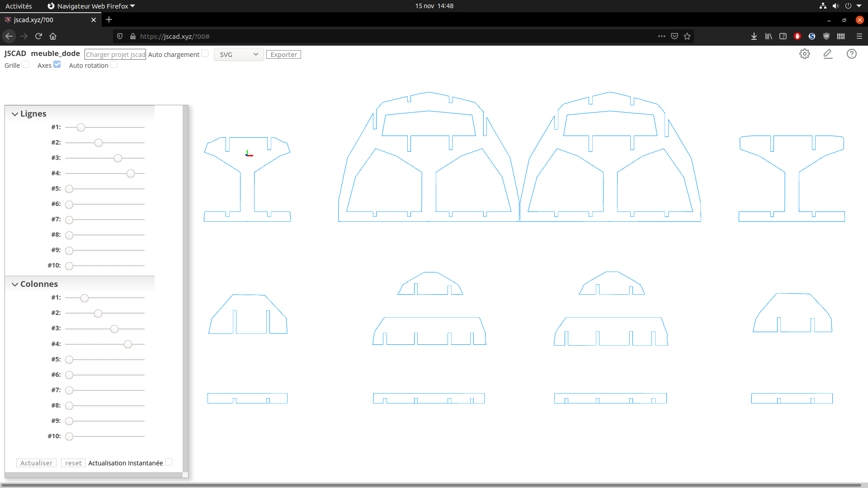Open Firefox downloads icon
Screen dimensions: 868x488
pyautogui.click(x=754, y=36)
